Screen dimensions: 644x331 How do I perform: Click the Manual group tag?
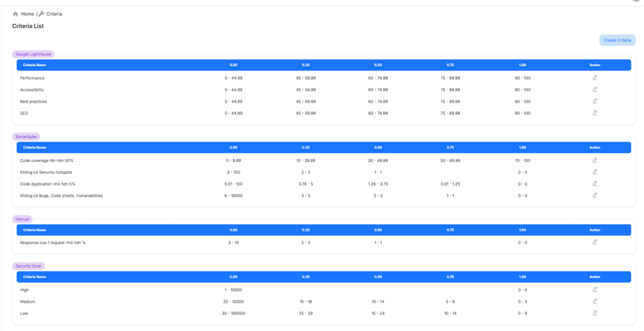point(23,219)
